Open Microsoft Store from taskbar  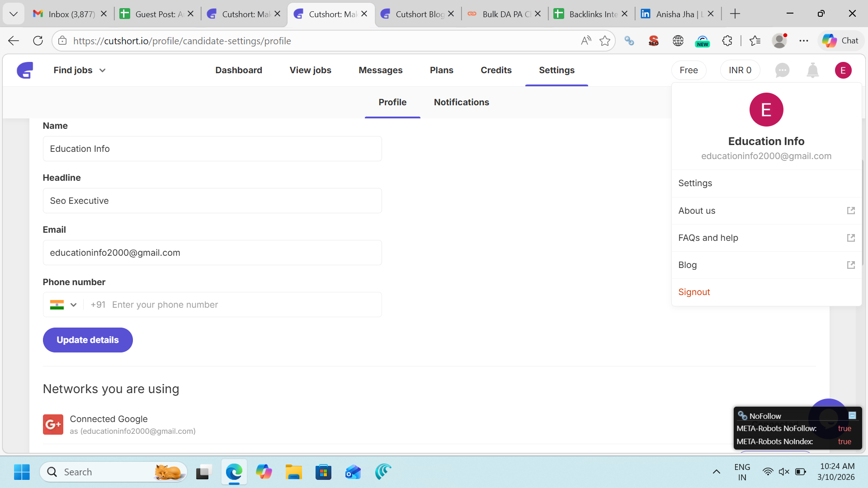[323, 472]
